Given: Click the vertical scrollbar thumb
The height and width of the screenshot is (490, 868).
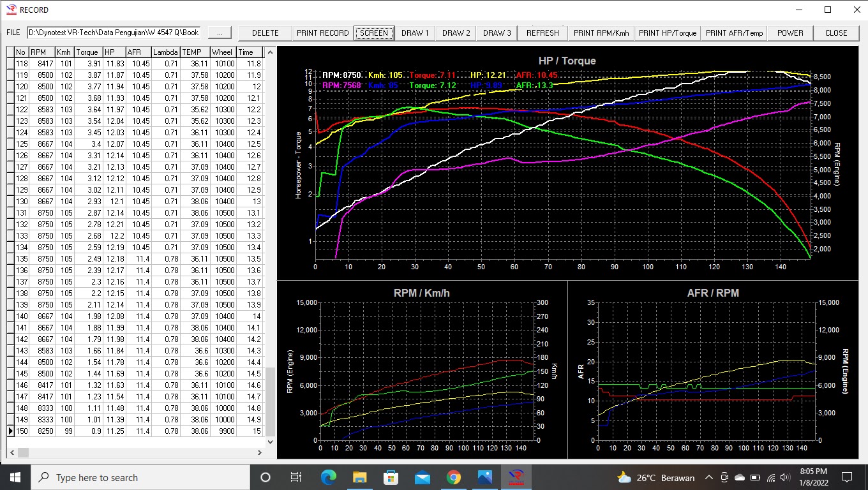Looking at the screenshot, I should tap(270, 401).
